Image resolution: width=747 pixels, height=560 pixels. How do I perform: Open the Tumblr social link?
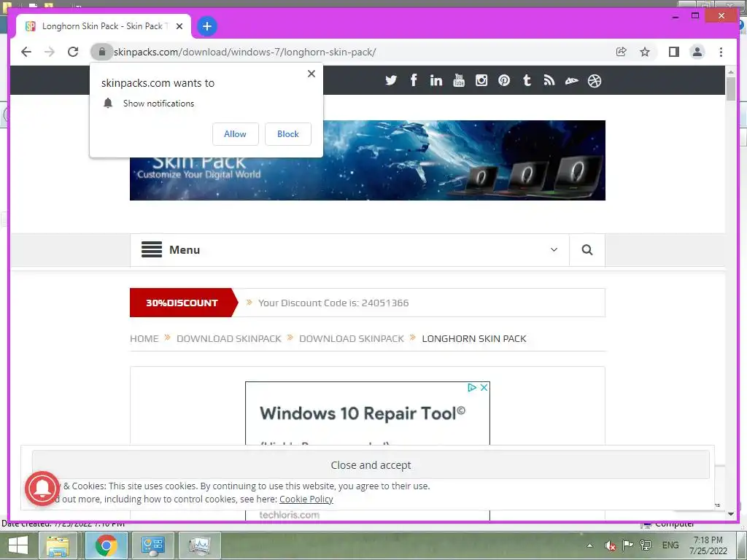point(527,80)
